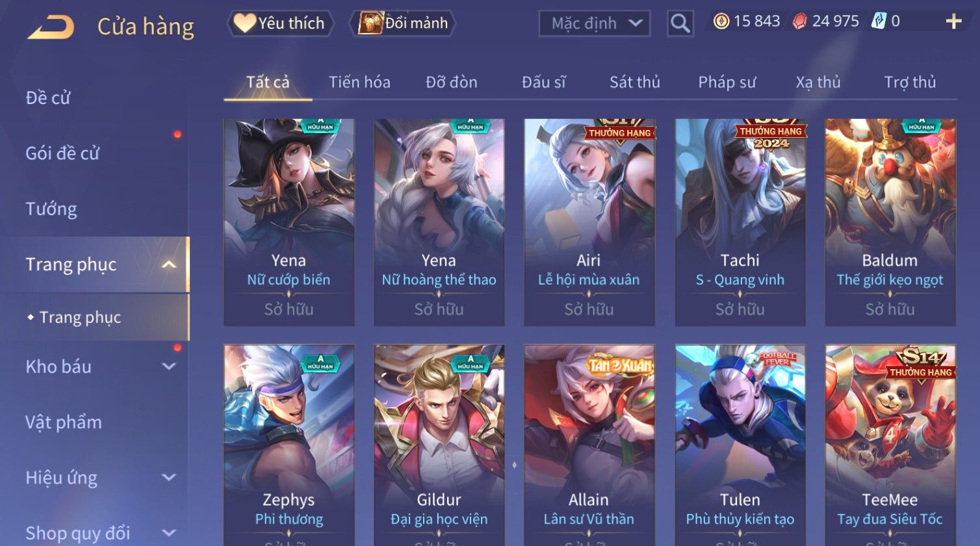Click the golden back arrow icon
Viewport: 980px width, 546px height.
pyautogui.click(x=51, y=27)
